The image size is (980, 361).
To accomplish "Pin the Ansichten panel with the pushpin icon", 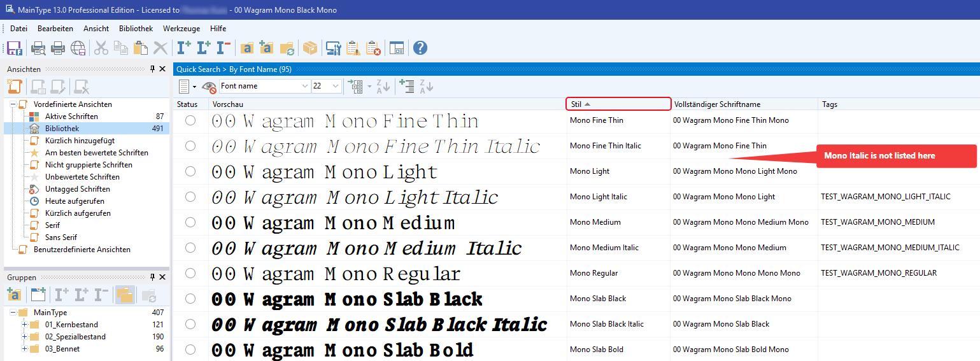I will [x=152, y=69].
